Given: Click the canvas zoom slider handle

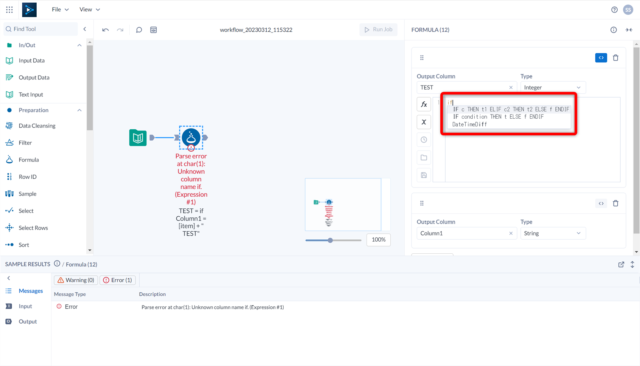Looking at the screenshot, I should pos(330,240).
